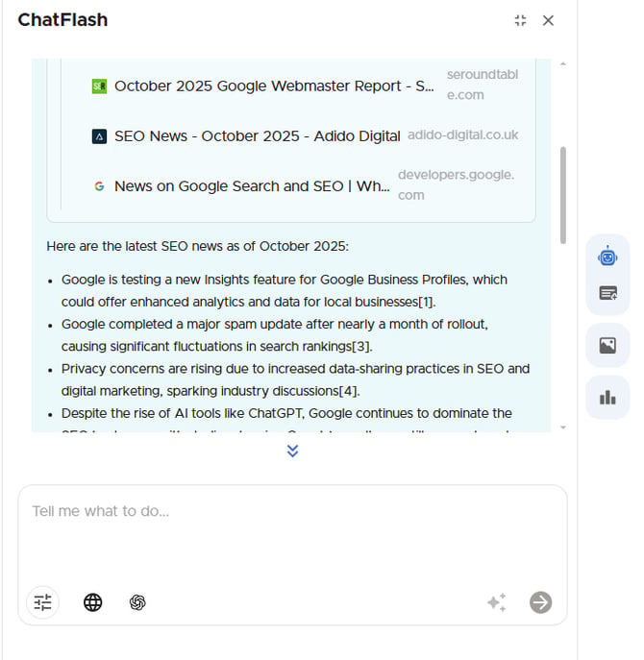
Task: Click the sparkle enhance prompt icon
Action: [x=496, y=602]
